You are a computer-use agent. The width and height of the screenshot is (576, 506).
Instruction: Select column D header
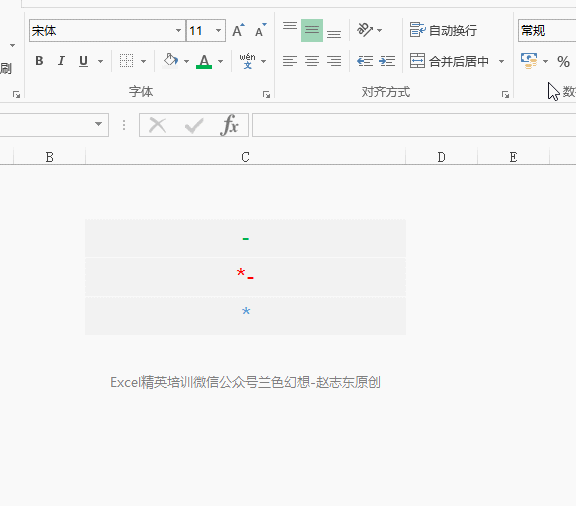click(442, 157)
